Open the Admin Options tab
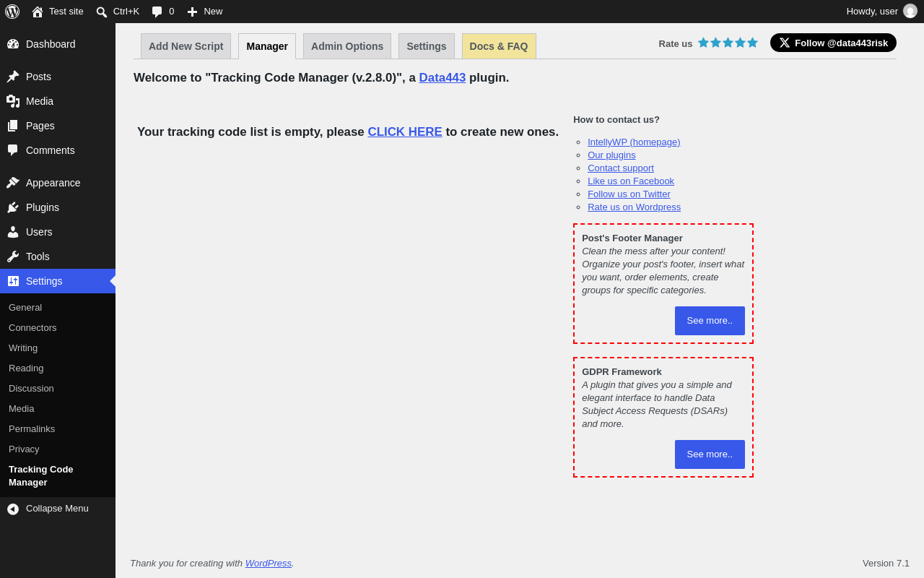Screen dimensions: 924x578 (347, 46)
